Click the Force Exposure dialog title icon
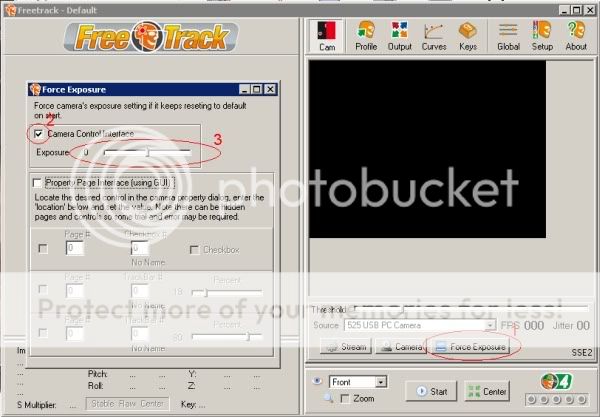The width and height of the screenshot is (600, 417). [x=35, y=90]
